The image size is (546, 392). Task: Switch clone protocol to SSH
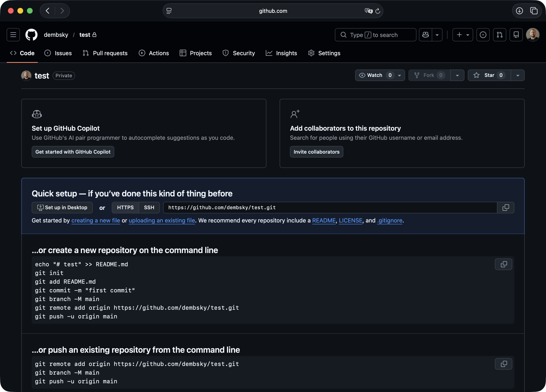(x=149, y=208)
